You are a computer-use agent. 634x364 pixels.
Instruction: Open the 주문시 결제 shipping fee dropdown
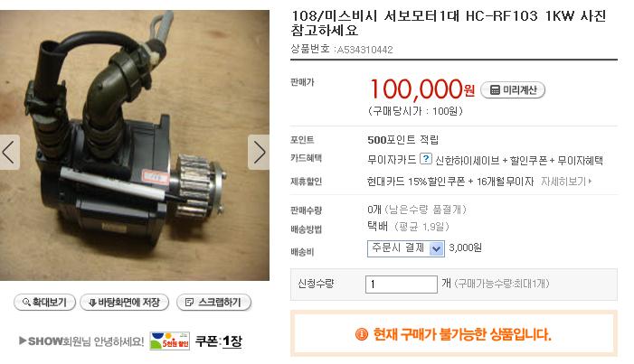click(x=406, y=248)
